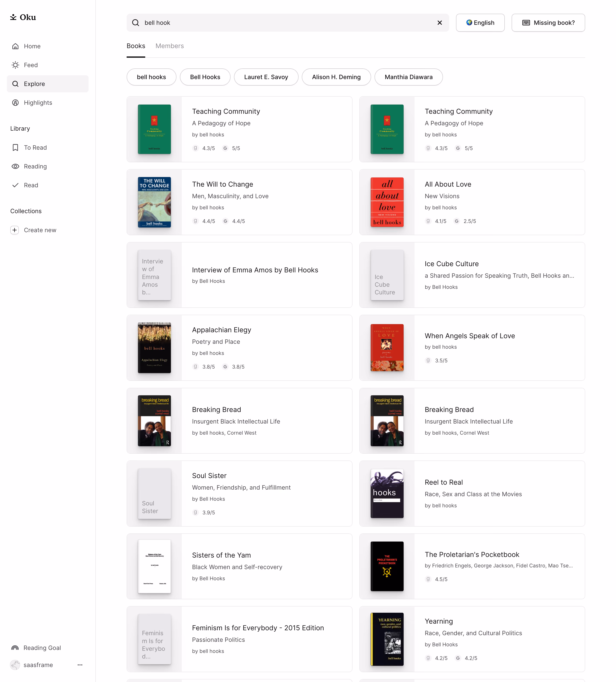
Task: Click the saasframe profile avatar
Action: click(x=15, y=665)
